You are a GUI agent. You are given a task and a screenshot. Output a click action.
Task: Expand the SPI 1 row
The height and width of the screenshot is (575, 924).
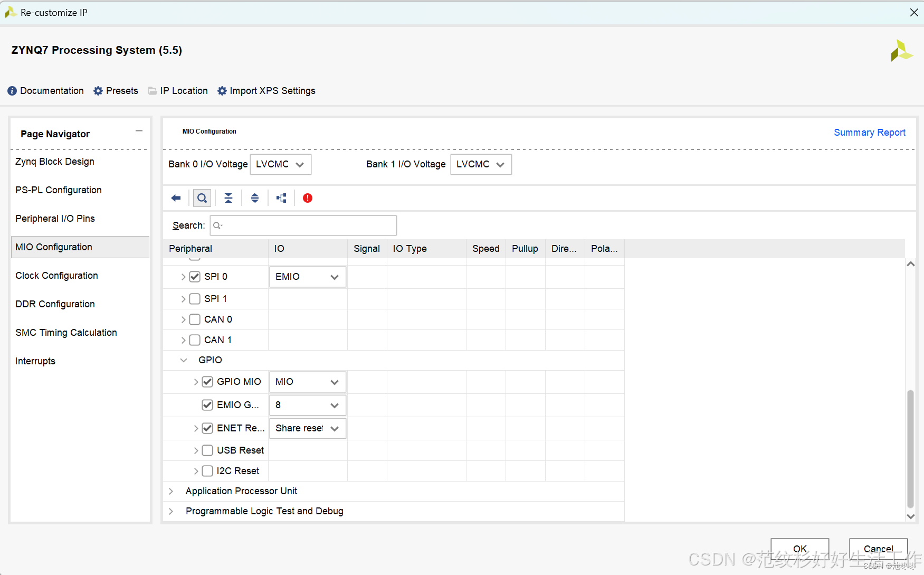tap(183, 299)
